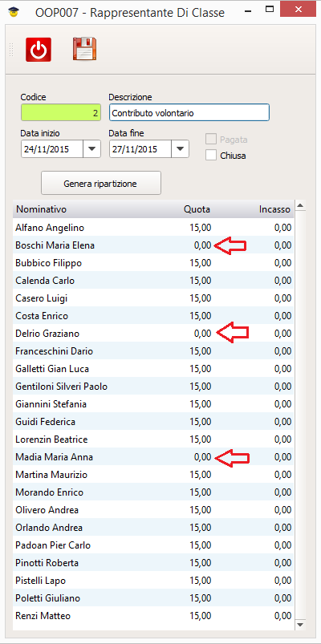
Task: Click the toolbar drag handle grip
Action: click(x=11, y=49)
